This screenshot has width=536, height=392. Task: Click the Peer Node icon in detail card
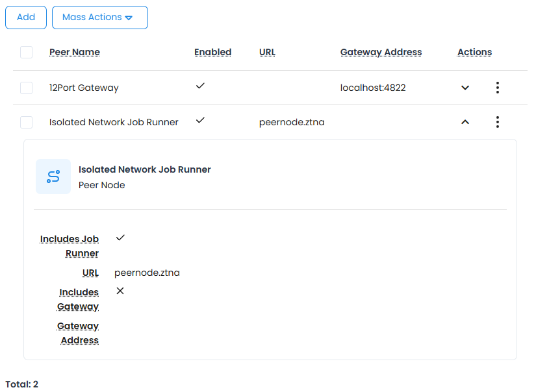coord(53,176)
